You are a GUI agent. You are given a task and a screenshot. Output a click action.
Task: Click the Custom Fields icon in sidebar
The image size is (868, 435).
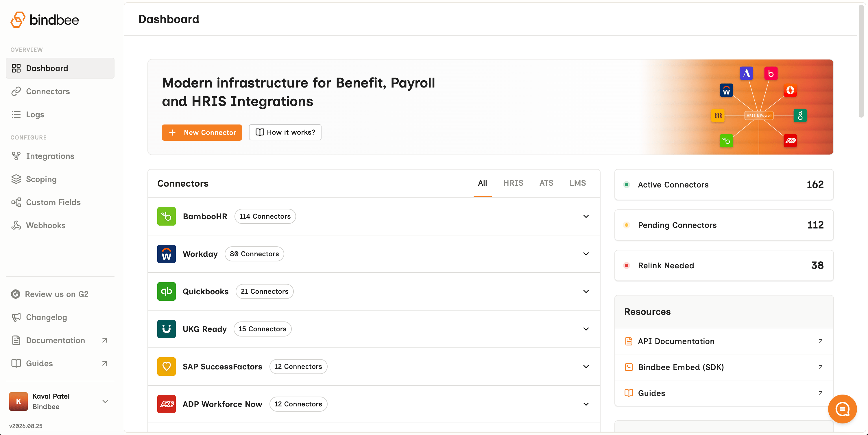pos(16,202)
